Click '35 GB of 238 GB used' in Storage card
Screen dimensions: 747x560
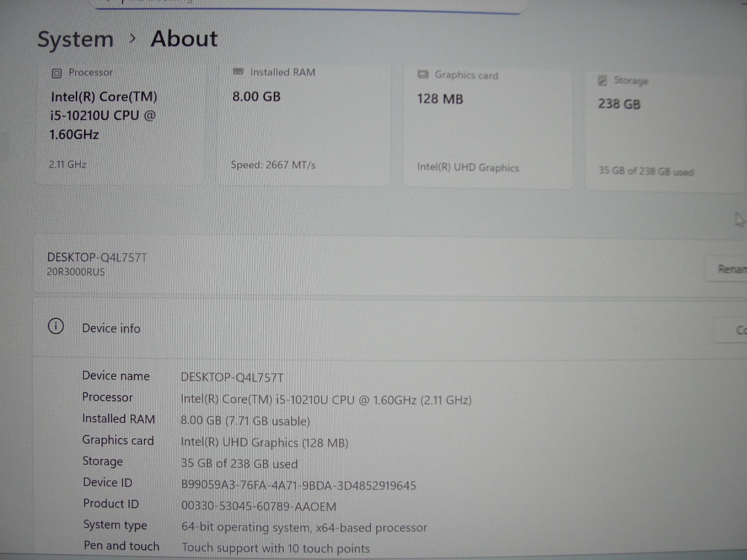[646, 171]
